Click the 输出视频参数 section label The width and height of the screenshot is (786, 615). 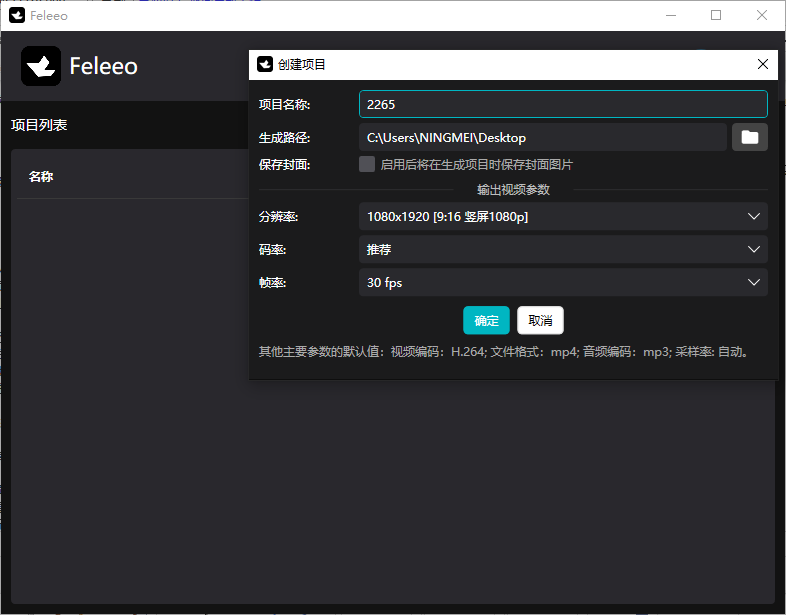point(513,189)
